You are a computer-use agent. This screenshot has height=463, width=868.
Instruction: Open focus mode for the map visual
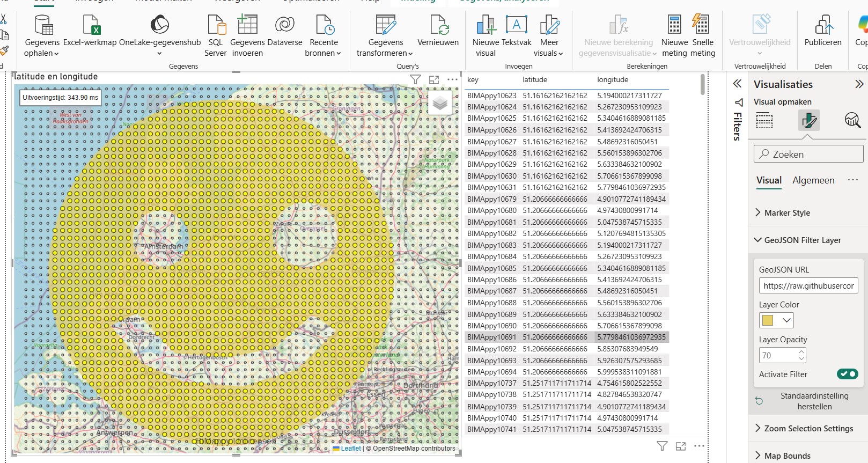(x=434, y=79)
